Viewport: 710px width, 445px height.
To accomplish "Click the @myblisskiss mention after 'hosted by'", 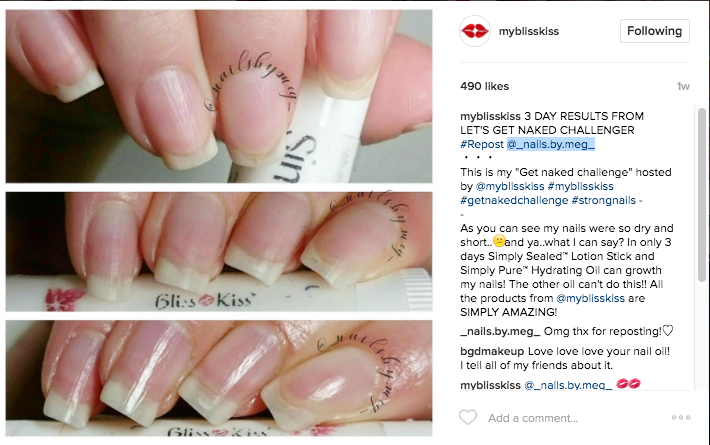I will [x=510, y=187].
